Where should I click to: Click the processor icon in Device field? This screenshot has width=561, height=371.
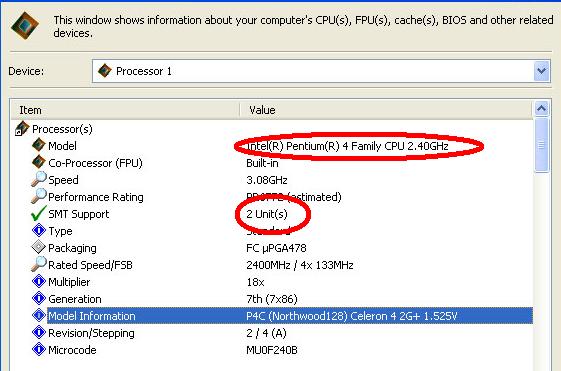(104, 70)
